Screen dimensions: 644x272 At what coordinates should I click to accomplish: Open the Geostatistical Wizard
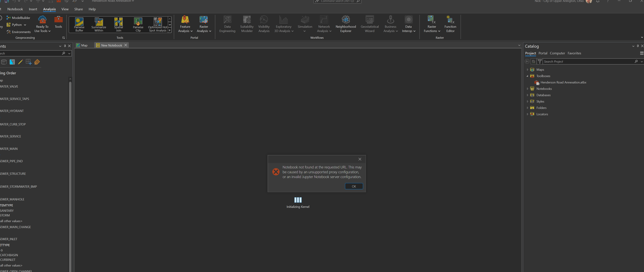[x=369, y=24]
